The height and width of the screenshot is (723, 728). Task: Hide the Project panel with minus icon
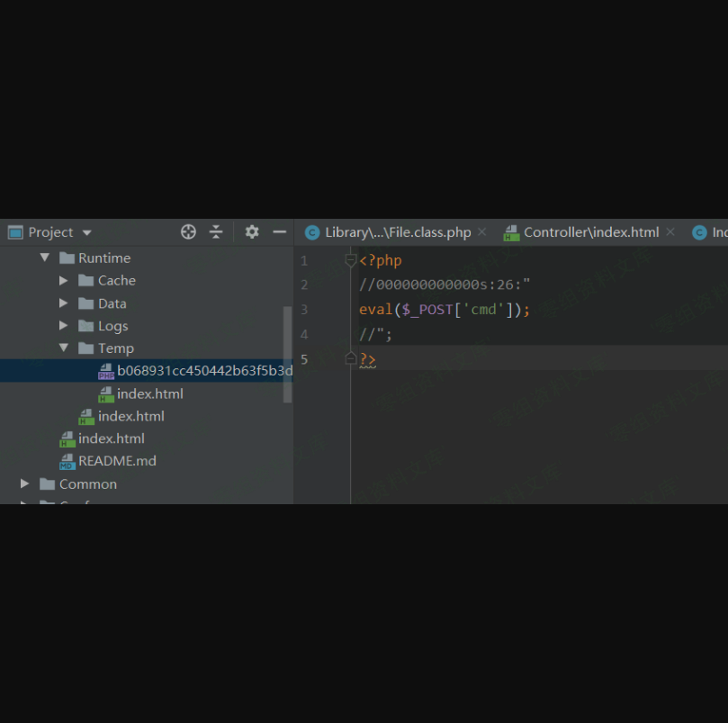point(280,232)
